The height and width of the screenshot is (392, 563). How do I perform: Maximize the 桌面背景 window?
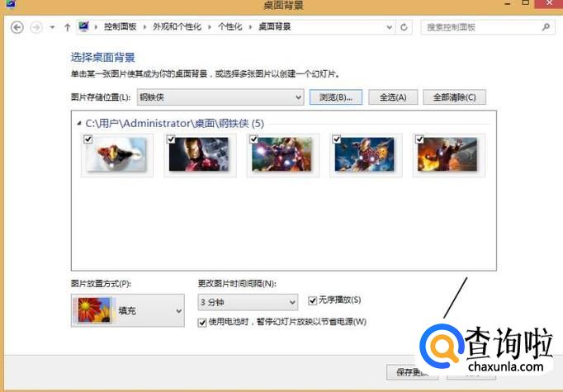point(525,2)
